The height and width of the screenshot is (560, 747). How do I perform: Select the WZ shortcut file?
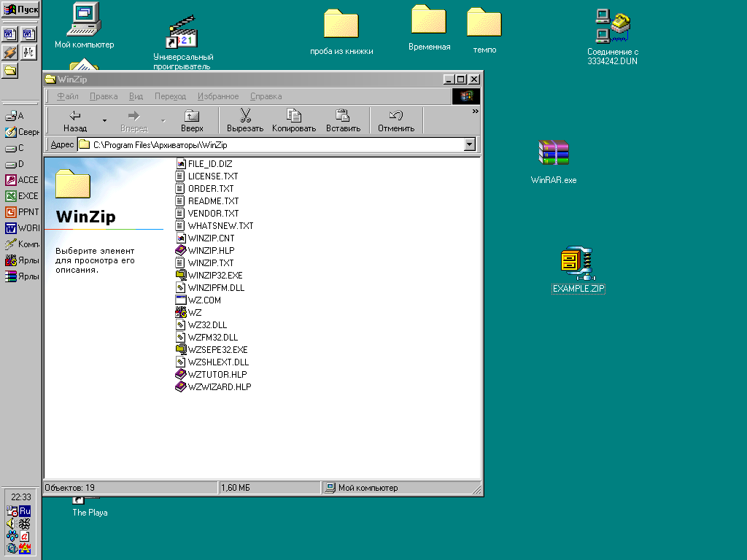pos(189,312)
